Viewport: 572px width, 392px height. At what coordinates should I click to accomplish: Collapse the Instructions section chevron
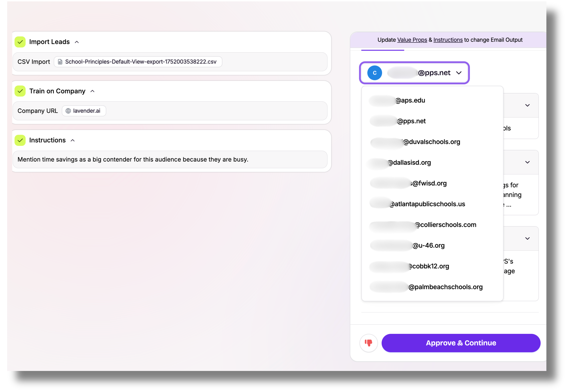pos(73,141)
